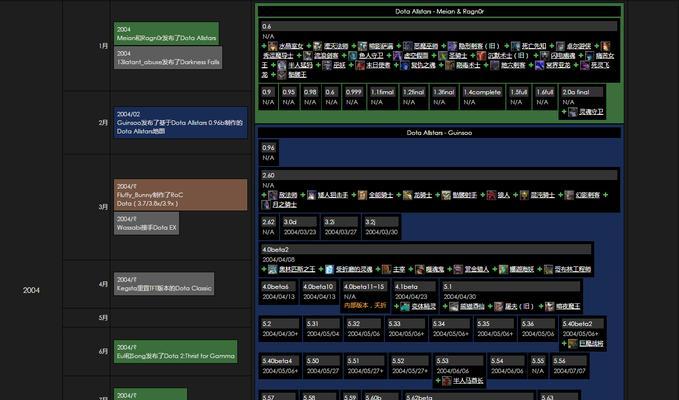Click the 骷髅王 hero portrait icon
This screenshot has width=679, height=400.
(282, 74)
